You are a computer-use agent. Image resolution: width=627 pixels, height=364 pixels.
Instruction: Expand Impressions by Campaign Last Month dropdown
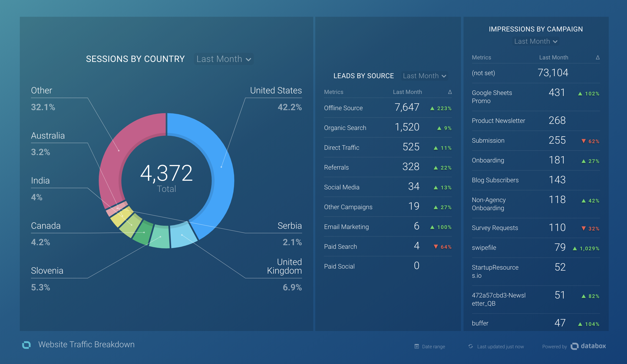point(536,41)
